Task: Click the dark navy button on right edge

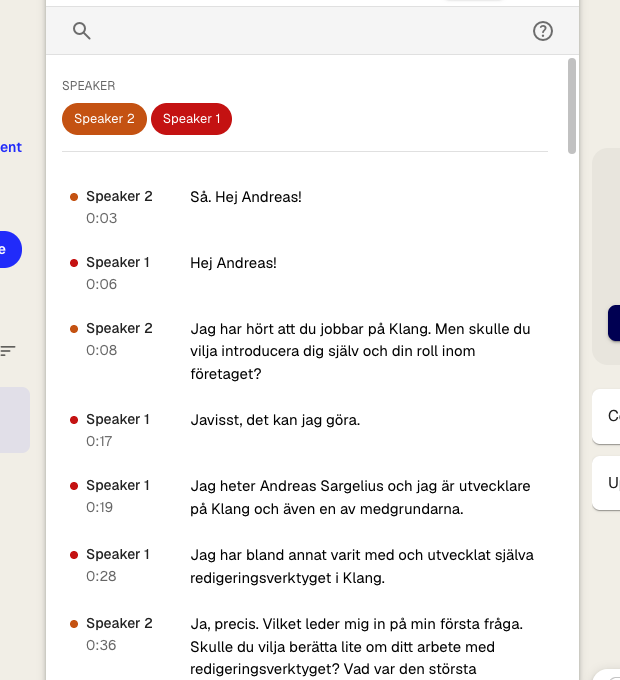Action: point(613,323)
